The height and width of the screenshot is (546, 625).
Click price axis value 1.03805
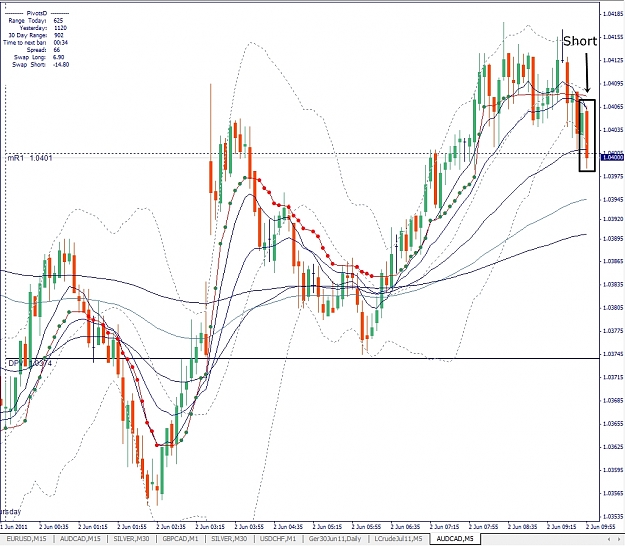[613, 308]
